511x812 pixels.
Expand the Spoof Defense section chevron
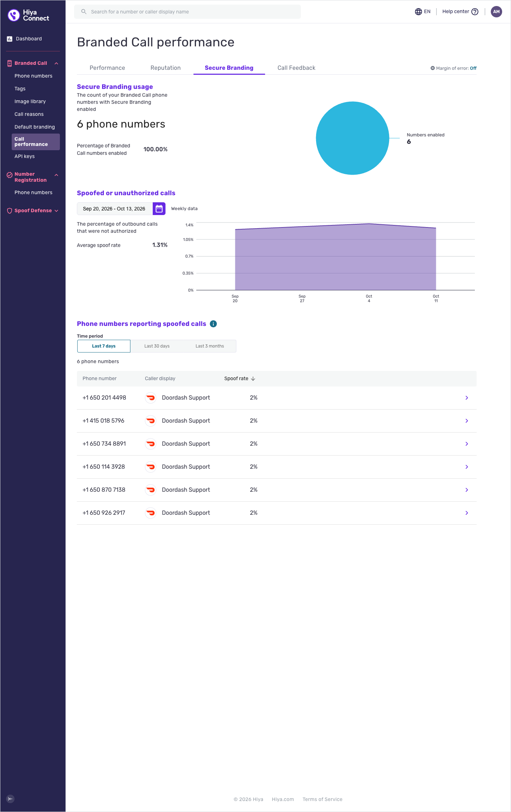tap(56, 211)
